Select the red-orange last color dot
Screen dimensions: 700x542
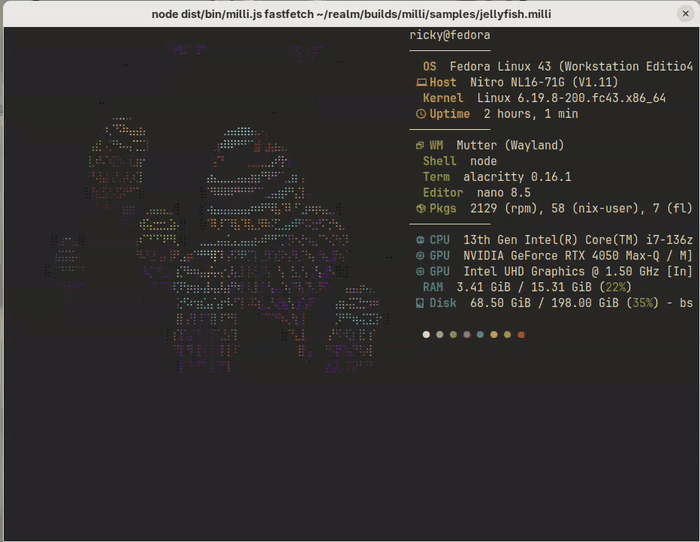pos(521,334)
